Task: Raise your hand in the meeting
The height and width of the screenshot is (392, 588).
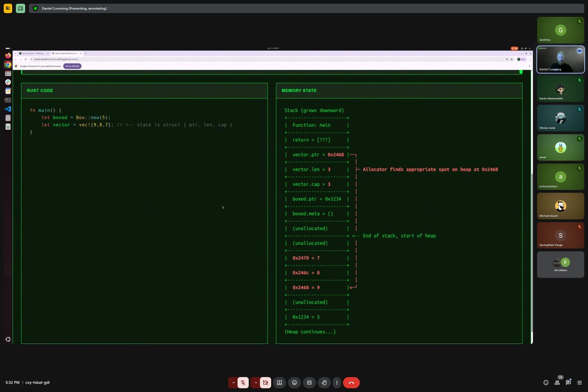Action: tap(324, 382)
